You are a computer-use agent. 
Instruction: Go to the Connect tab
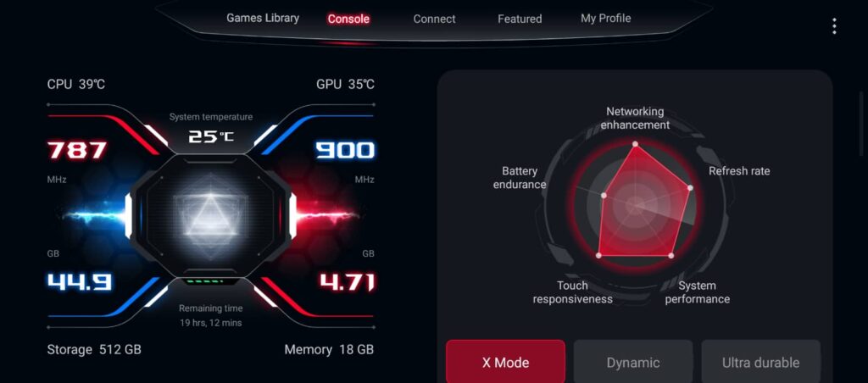[x=434, y=19]
